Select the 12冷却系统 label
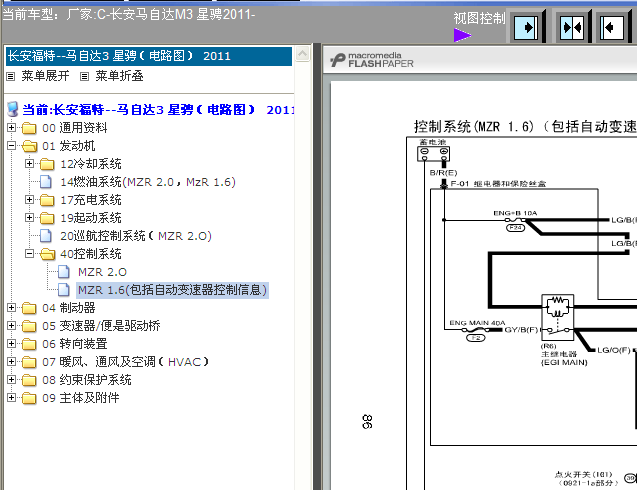Image resolution: width=637 pixels, height=490 pixels. [91, 164]
